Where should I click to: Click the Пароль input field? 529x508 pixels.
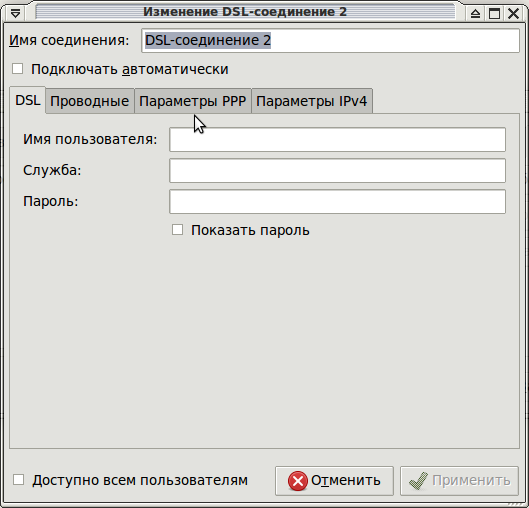pos(337,201)
